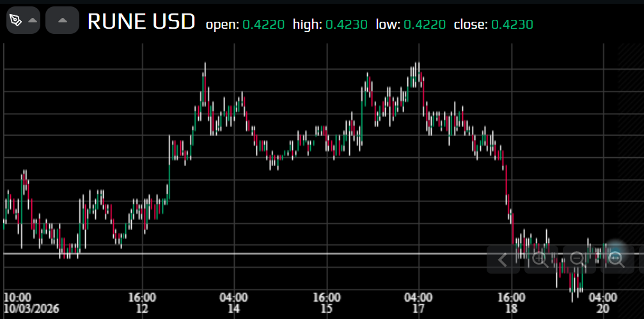Click the 04:00 17 time axis label
The width and height of the screenshot is (644, 319).
point(418,303)
